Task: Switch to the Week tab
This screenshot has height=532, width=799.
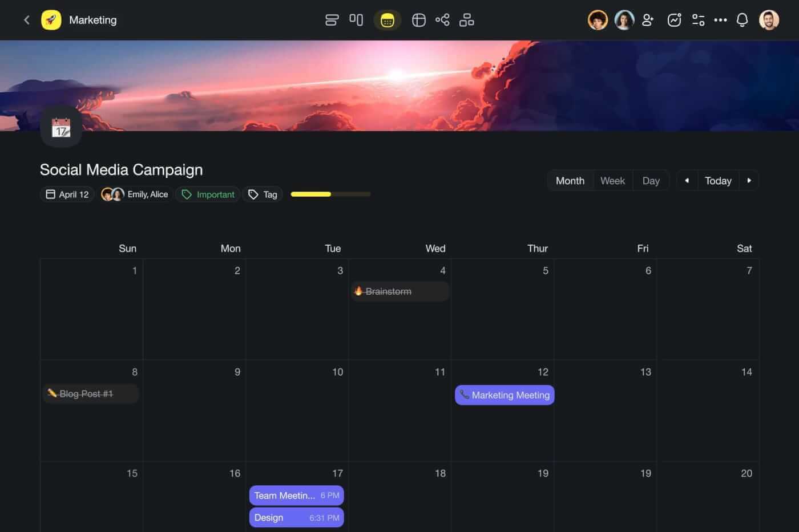Action: pyautogui.click(x=612, y=181)
